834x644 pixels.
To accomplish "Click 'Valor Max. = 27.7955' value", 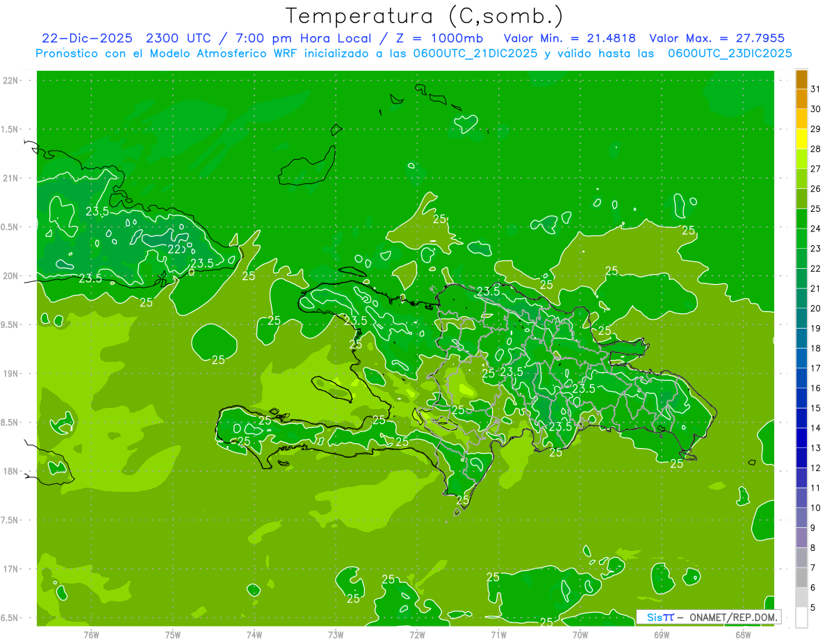I will (x=717, y=38).
